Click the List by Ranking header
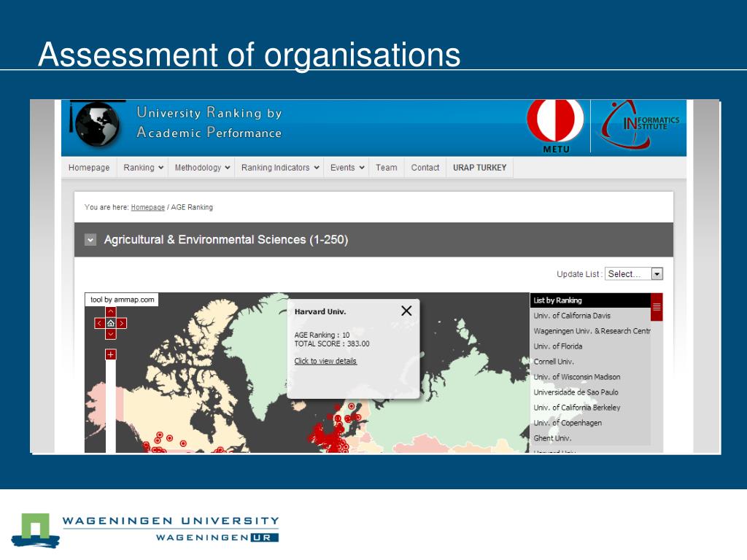 point(590,300)
